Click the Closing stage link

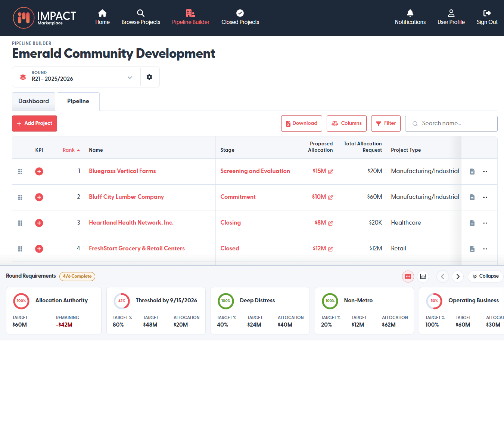[230, 223]
